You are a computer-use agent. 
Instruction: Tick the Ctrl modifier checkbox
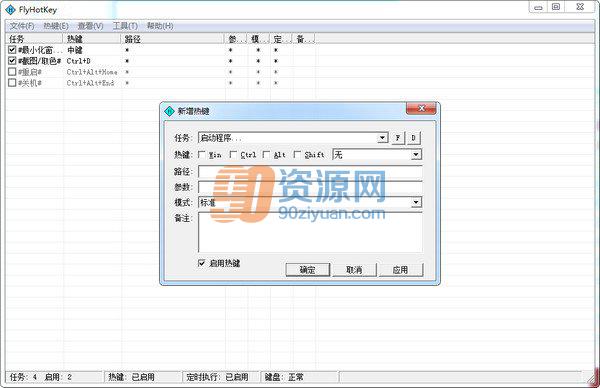233,155
